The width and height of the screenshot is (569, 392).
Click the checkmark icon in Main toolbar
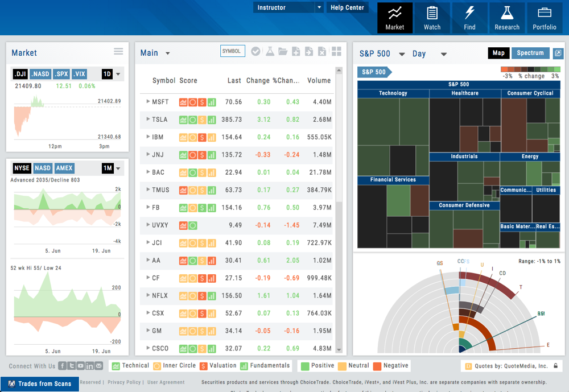[x=255, y=52]
